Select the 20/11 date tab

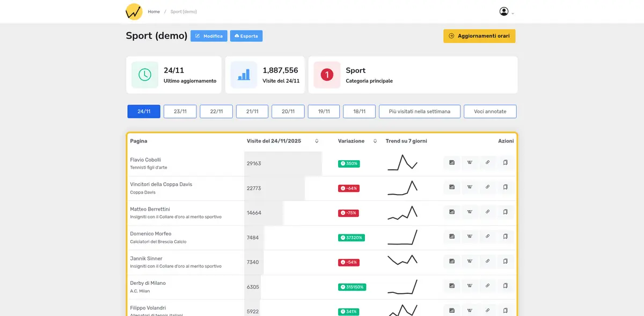click(x=288, y=112)
